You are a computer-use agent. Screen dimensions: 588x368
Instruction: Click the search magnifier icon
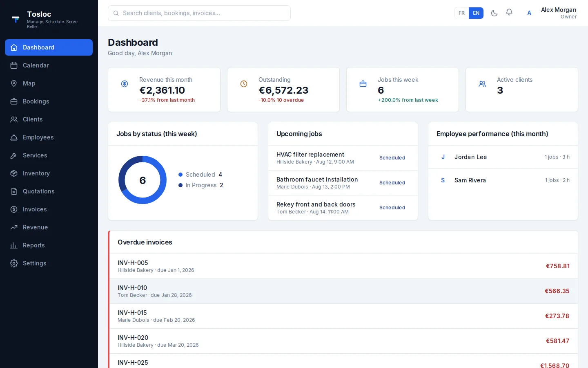pyautogui.click(x=116, y=13)
